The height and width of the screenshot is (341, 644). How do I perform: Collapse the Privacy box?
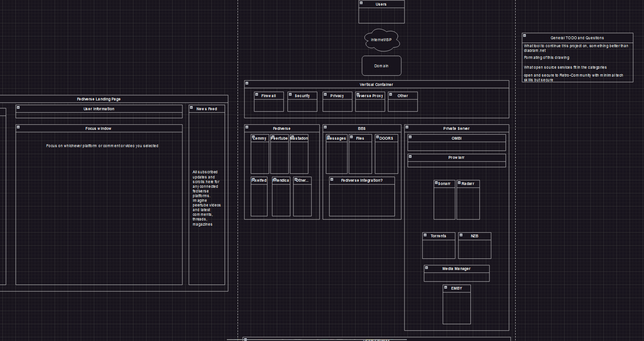click(325, 94)
